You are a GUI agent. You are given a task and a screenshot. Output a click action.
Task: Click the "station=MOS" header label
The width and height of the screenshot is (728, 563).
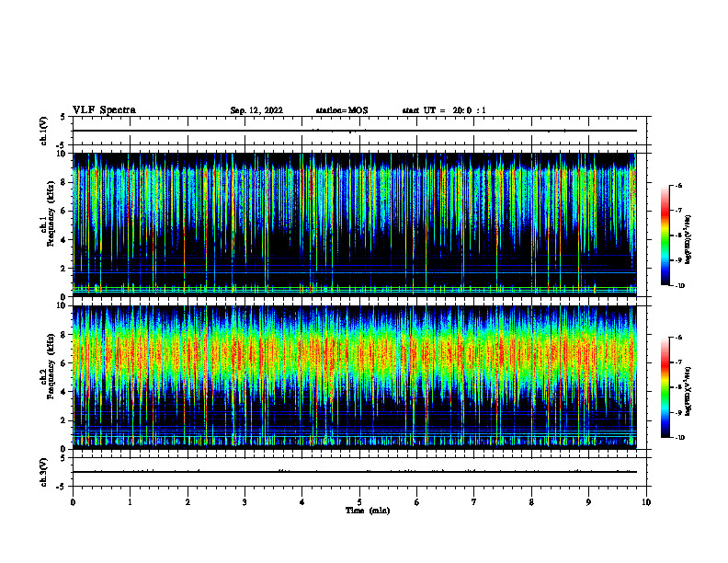tap(342, 110)
